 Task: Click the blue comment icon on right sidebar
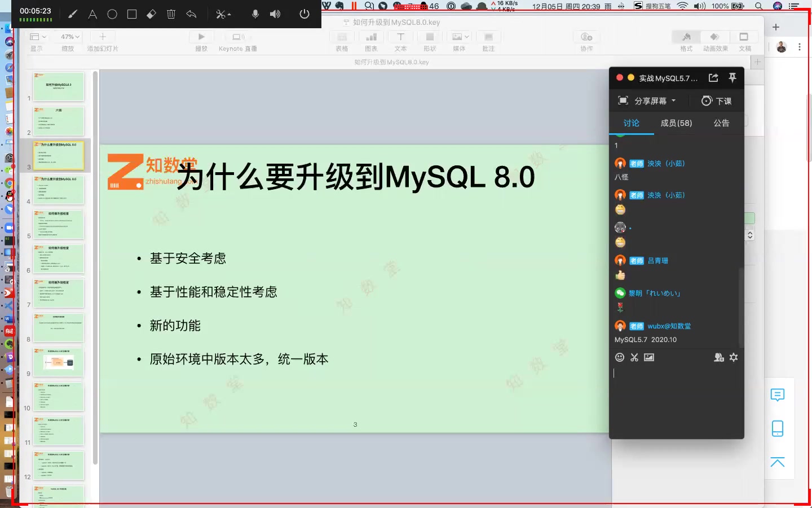pos(778,395)
